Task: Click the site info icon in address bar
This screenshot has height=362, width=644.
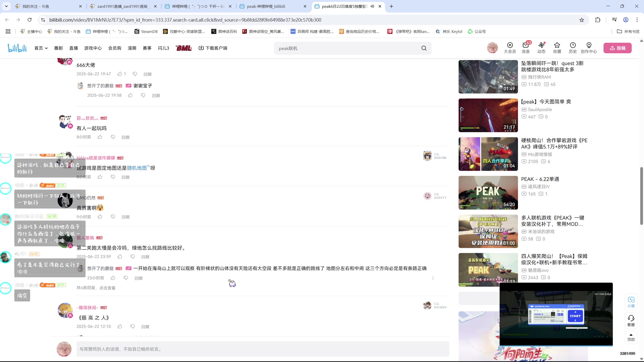Action: [43, 20]
